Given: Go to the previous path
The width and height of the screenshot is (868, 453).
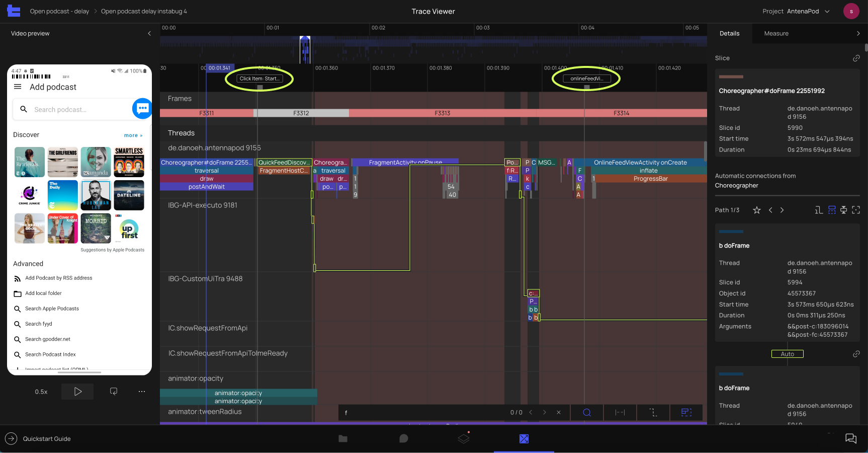Looking at the screenshot, I should pyautogui.click(x=770, y=210).
